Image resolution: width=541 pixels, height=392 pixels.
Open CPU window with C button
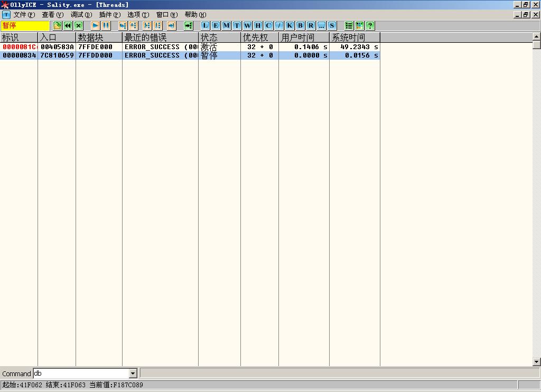268,25
